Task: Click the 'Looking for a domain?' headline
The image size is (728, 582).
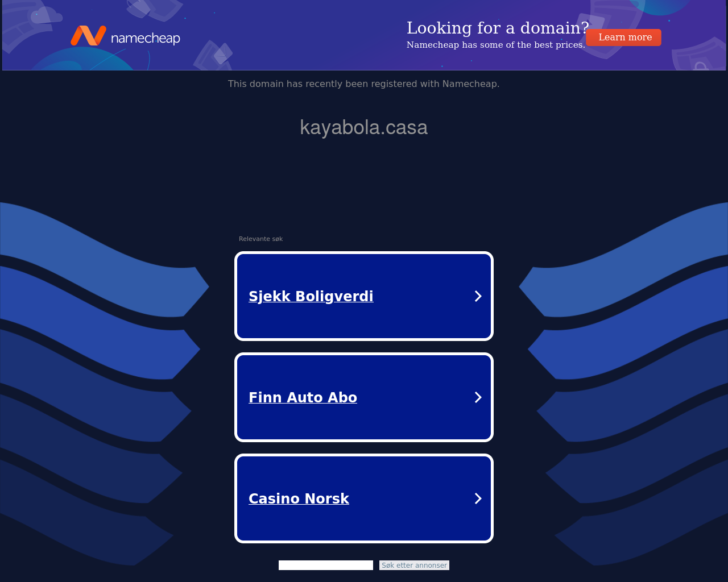Action: (x=498, y=28)
